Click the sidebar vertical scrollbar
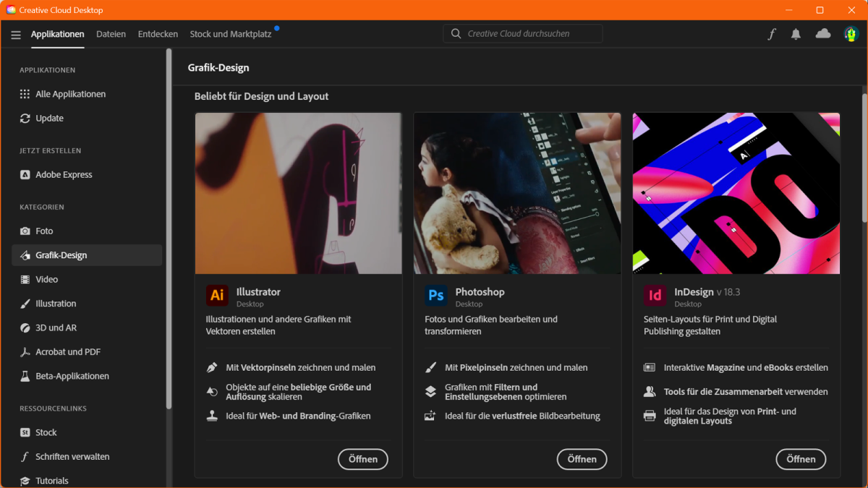Screen dimensions: 868x488 click(x=169, y=229)
